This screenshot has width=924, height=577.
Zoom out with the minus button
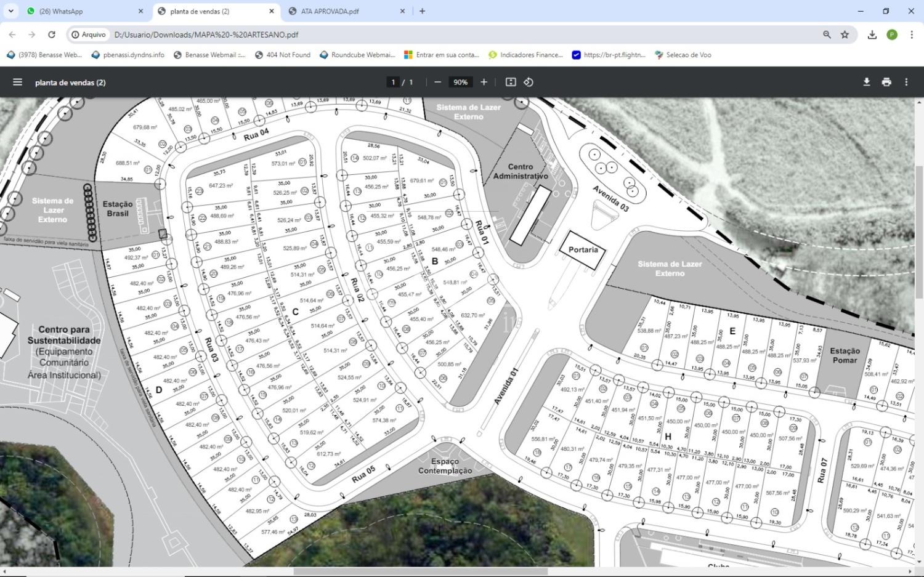[437, 82]
